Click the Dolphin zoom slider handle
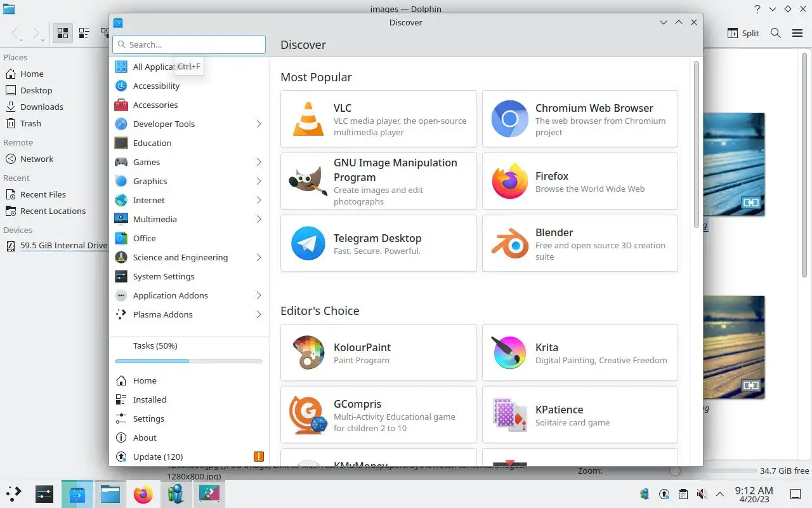The image size is (812, 508). click(x=675, y=471)
